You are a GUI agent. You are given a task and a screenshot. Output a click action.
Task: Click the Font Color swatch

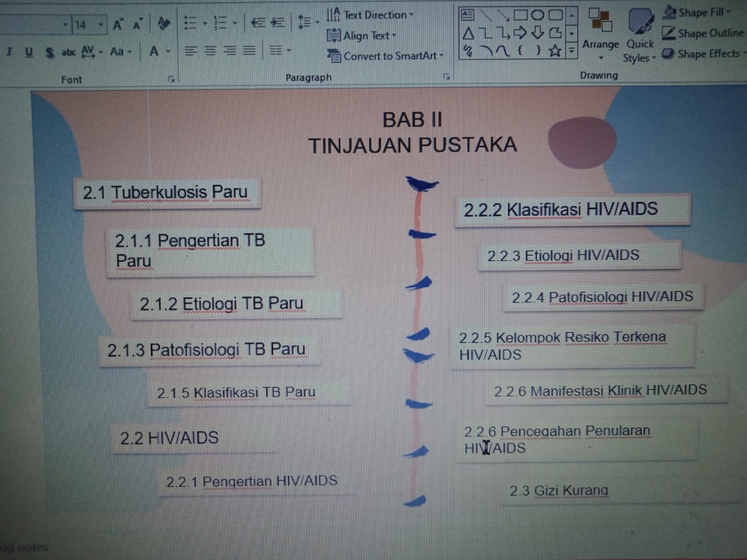[x=156, y=50]
